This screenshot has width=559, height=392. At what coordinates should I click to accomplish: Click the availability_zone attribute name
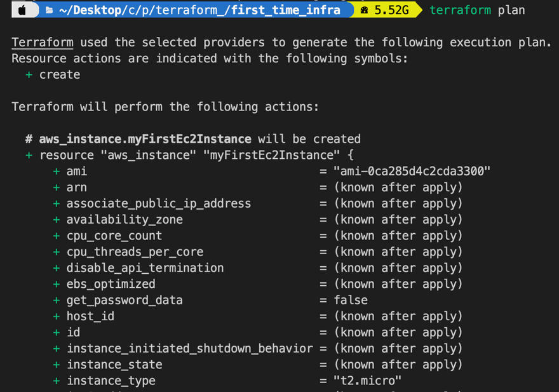point(125,220)
